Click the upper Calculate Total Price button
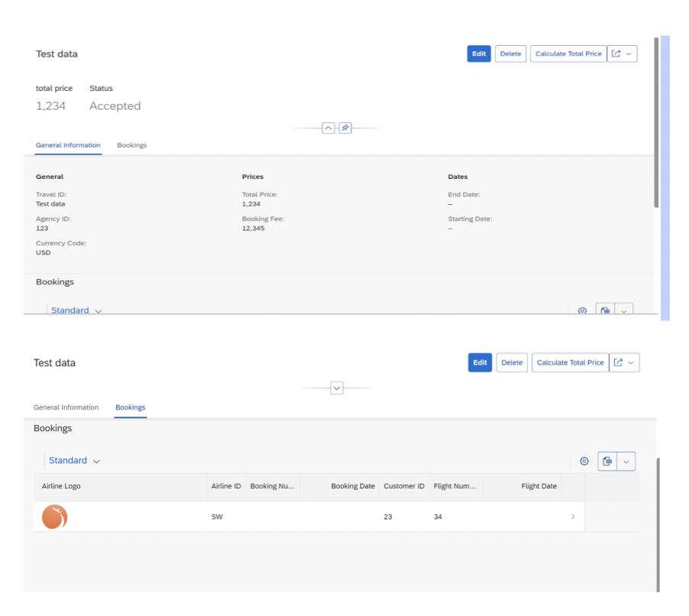 (568, 53)
